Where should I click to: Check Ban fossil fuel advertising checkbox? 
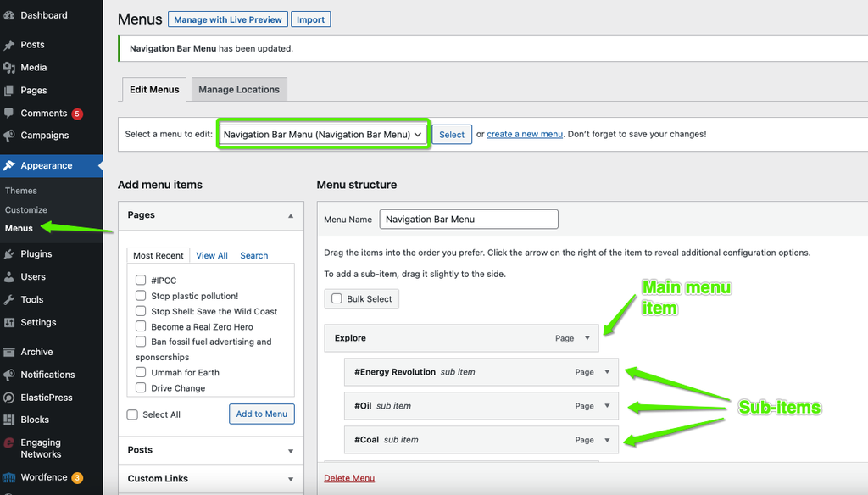tap(141, 342)
